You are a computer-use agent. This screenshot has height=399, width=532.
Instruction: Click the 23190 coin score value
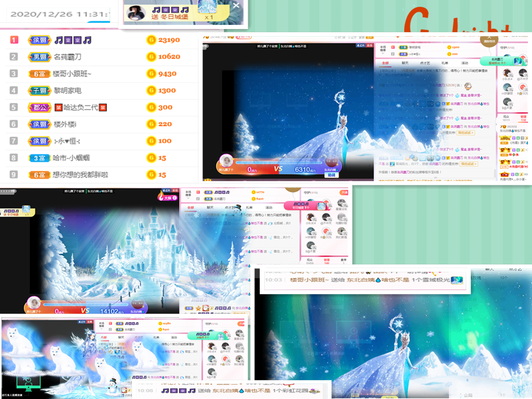pyautogui.click(x=169, y=40)
